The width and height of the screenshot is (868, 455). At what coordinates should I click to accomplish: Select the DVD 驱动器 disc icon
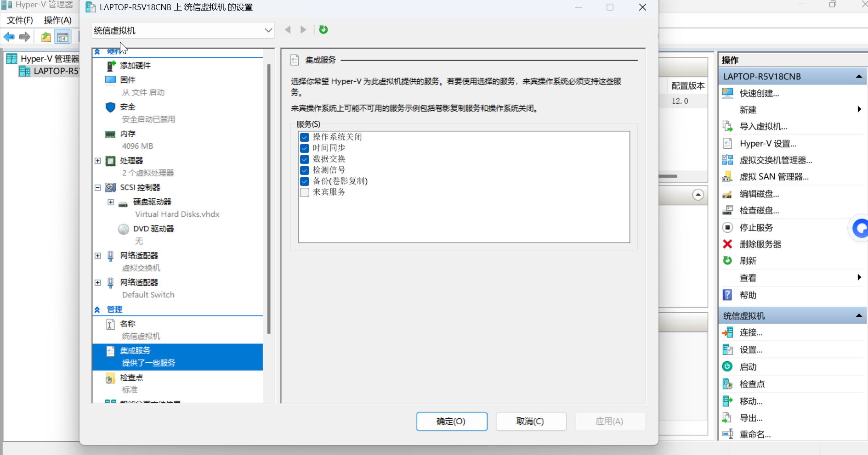pyautogui.click(x=123, y=229)
